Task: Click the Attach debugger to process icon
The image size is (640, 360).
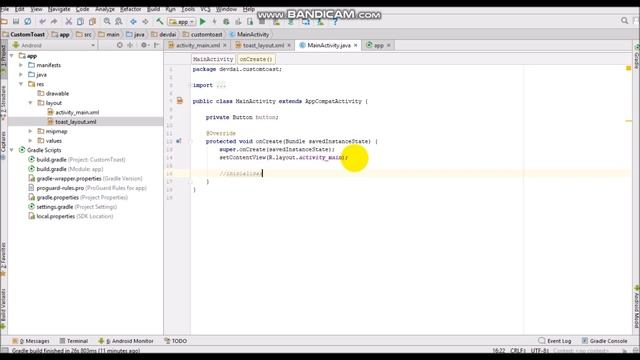Action: coord(250,22)
